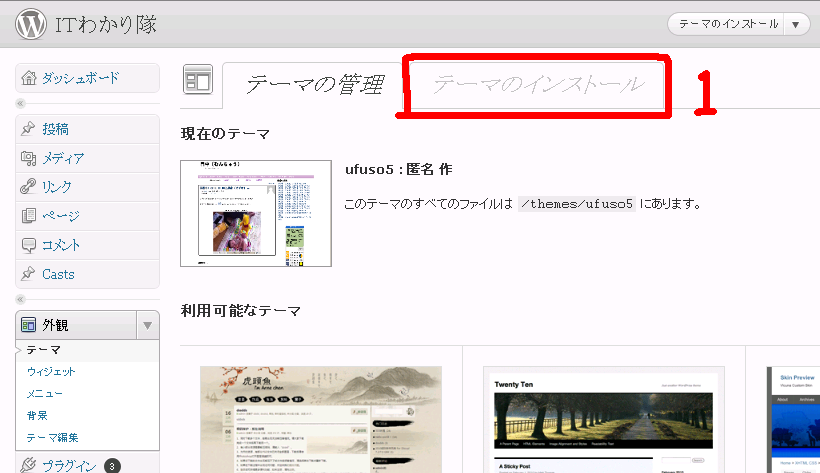Click the Twenty Ten theme thumbnail
This screenshot has height=473, width=820.
click(x=604, y=420)
